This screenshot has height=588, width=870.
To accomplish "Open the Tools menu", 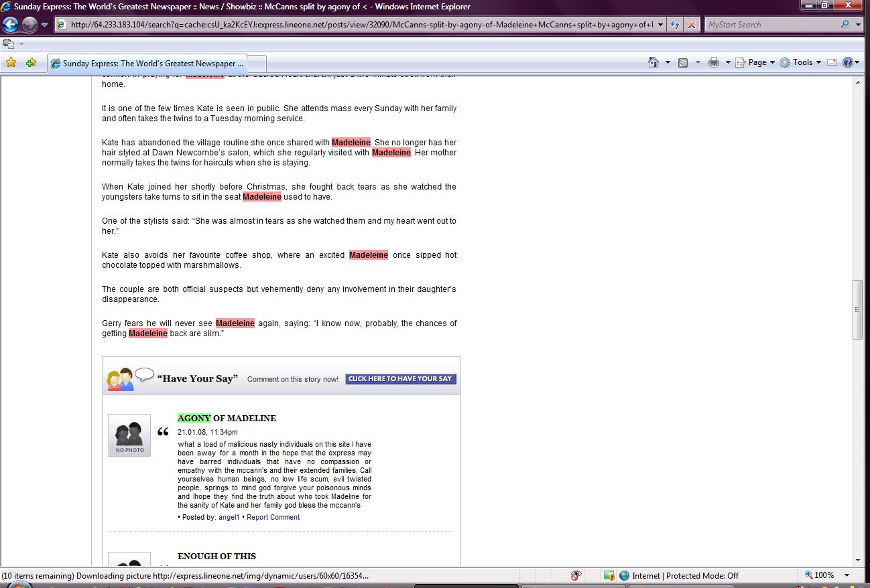I will [x=802, y=62].
